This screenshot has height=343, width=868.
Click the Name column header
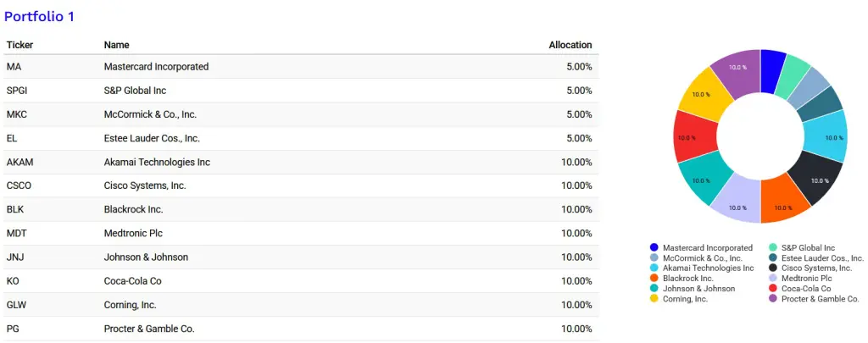pyautogui.click(x=116, y=45)
